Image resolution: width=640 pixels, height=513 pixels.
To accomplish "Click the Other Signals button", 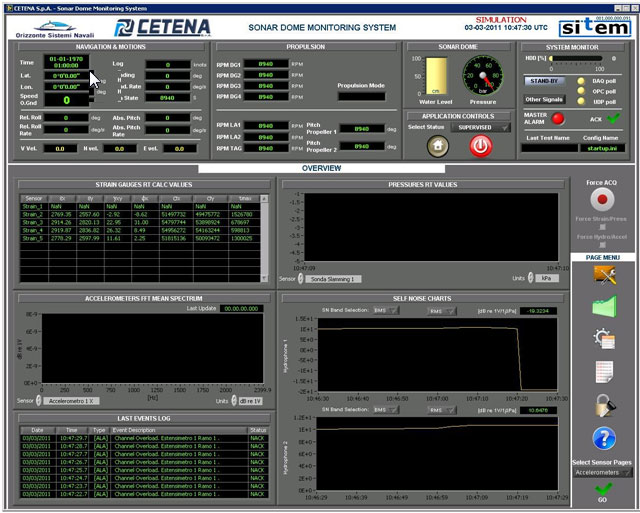I will coord(544,99).
